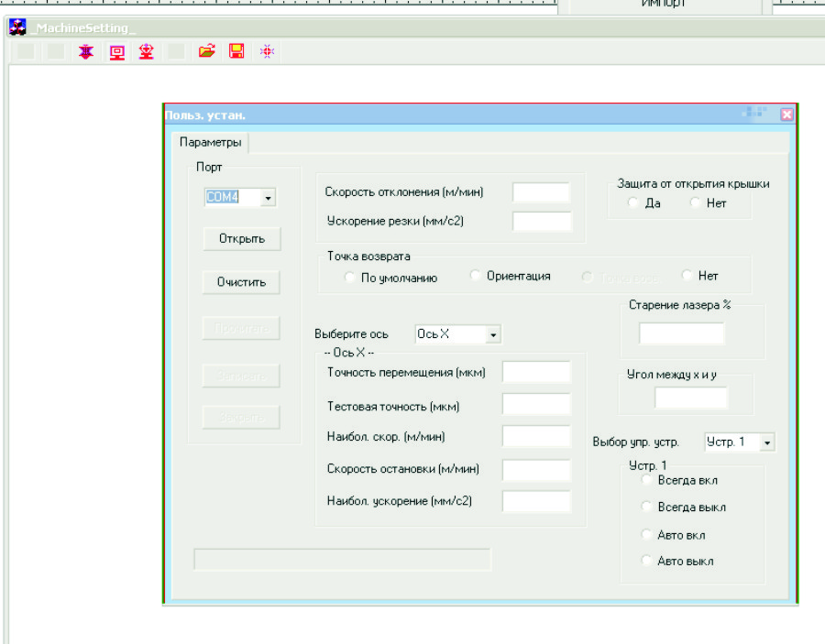Select Всегда вкл for Устр. 1

647,479
